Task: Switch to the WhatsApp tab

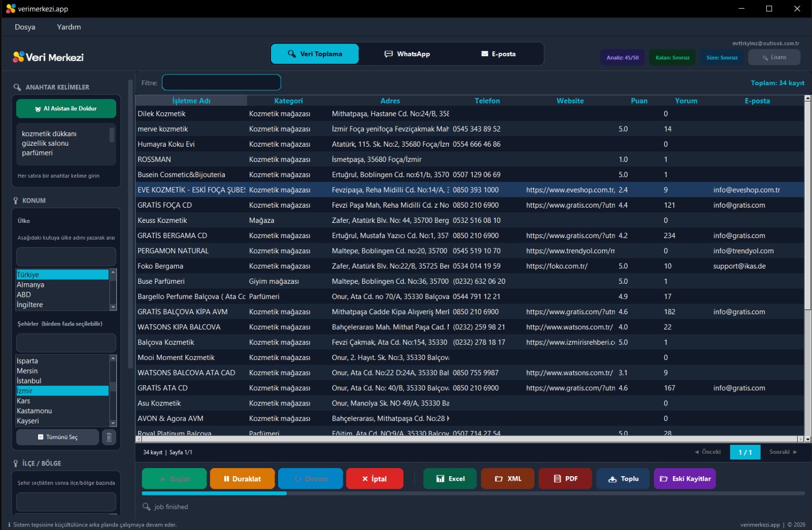Action: (x=407, y=54)
